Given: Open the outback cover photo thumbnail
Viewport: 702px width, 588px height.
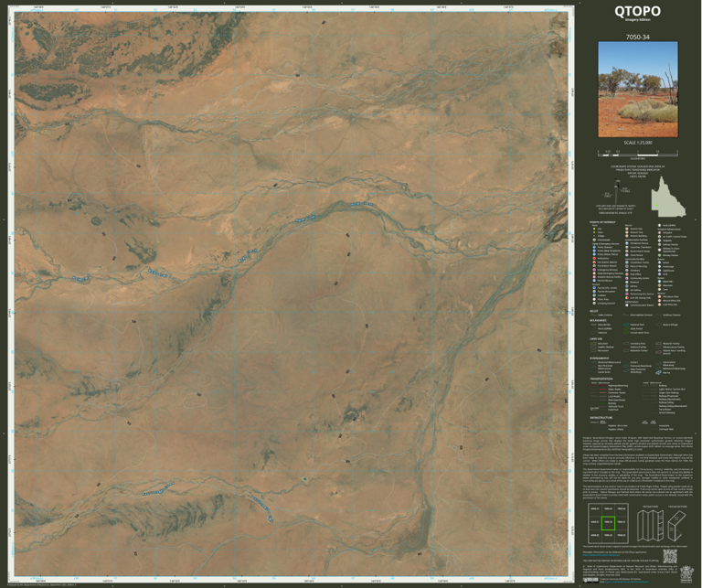Looking at the screenshot, I should coord(638,89).
